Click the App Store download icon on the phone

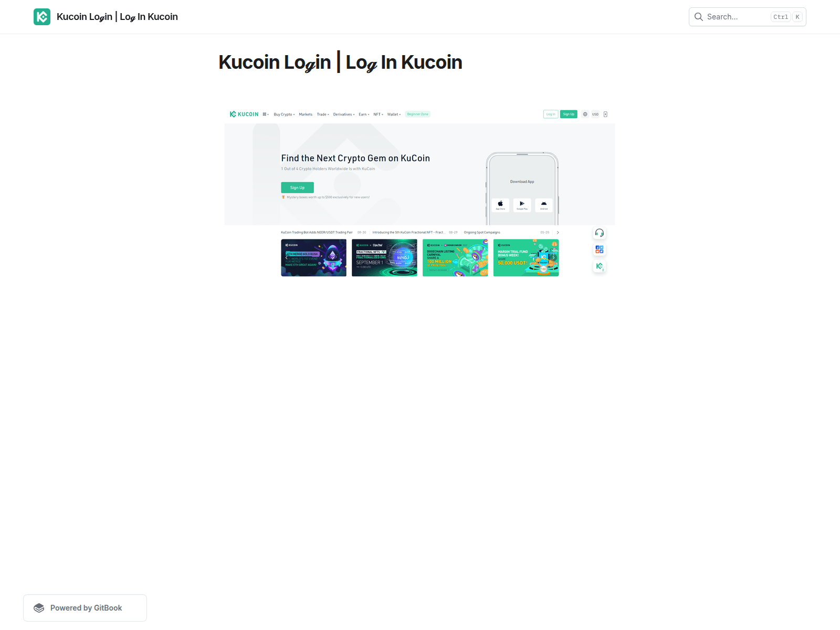click(500, 205)
